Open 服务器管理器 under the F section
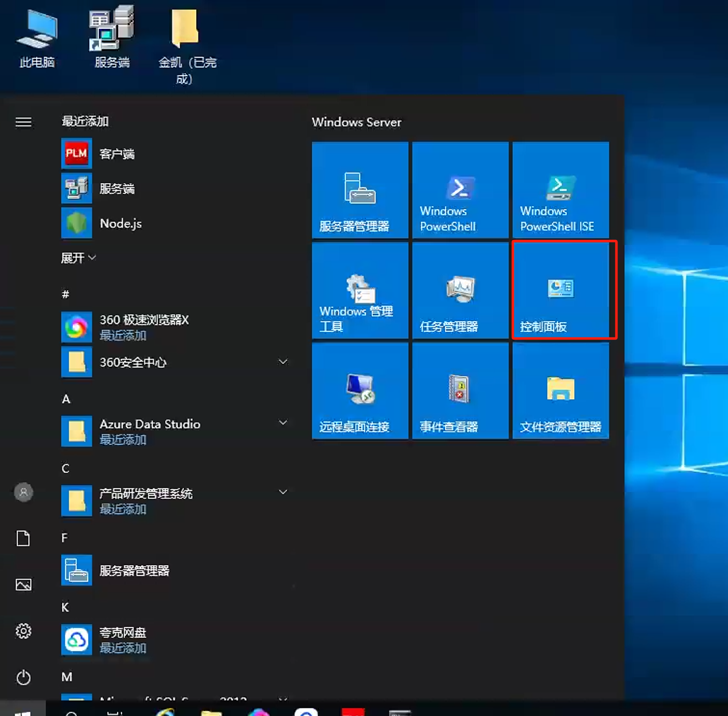728x716 pixels. 175,570
